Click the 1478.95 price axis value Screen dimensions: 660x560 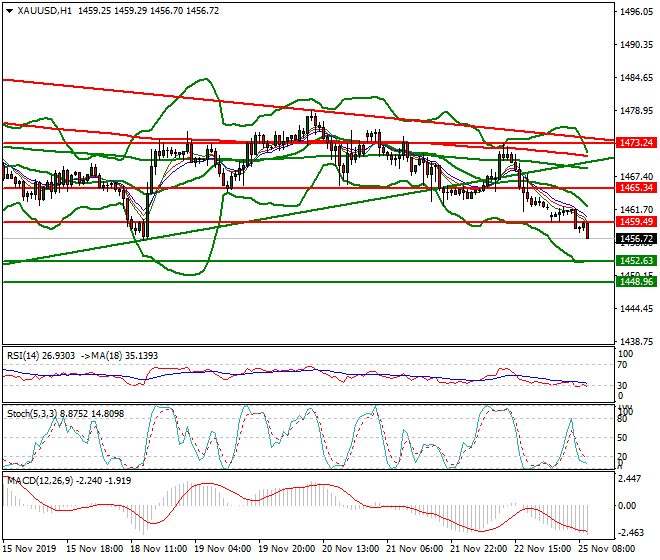point(636,111)
